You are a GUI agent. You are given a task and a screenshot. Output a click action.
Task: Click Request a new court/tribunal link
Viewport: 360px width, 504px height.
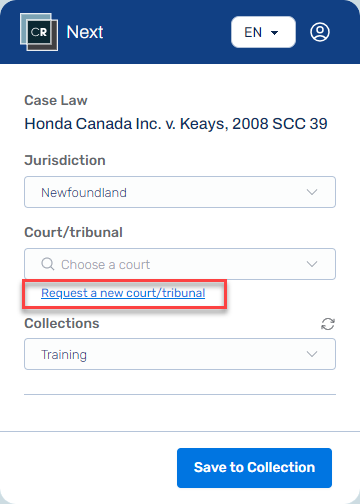pyautogui.click(x=123, y=293)
